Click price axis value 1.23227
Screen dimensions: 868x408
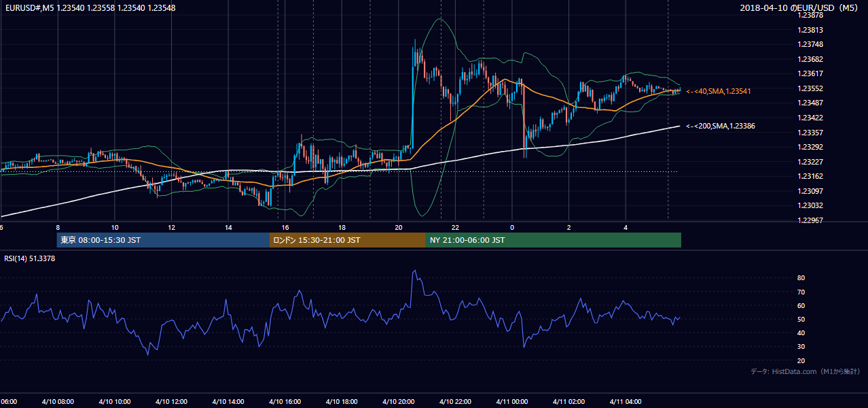(x=810, y=162)
